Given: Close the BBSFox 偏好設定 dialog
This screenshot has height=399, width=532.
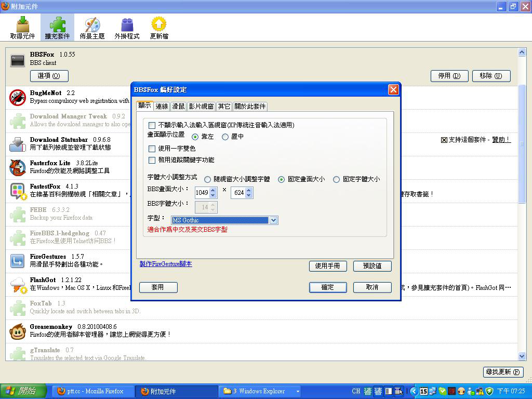Looking at the screenshot, I should pos(393,89).
